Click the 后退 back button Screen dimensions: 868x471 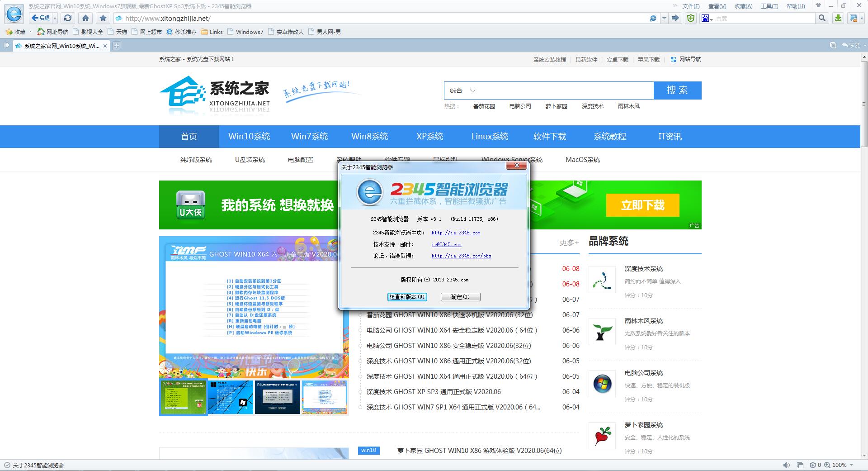[41, 18]
